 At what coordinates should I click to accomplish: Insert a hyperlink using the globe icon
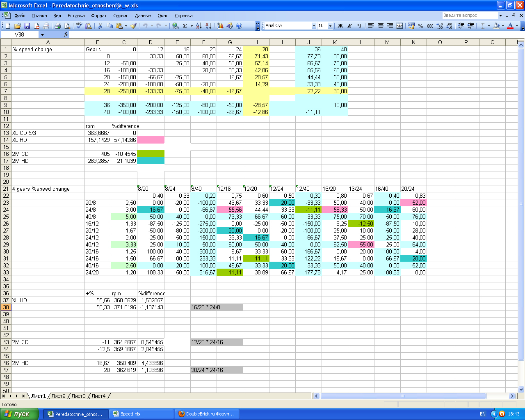click(x=176, y=26)
